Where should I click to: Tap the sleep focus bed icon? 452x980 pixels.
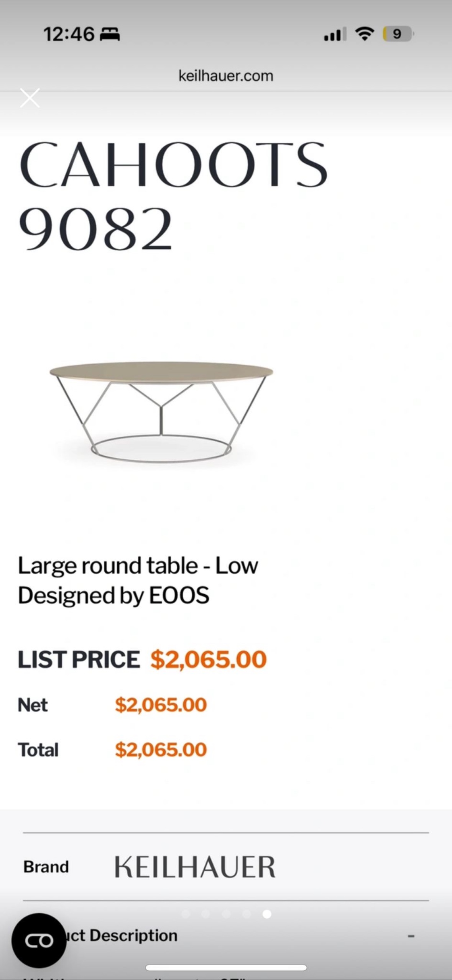[x=110, y=35]
